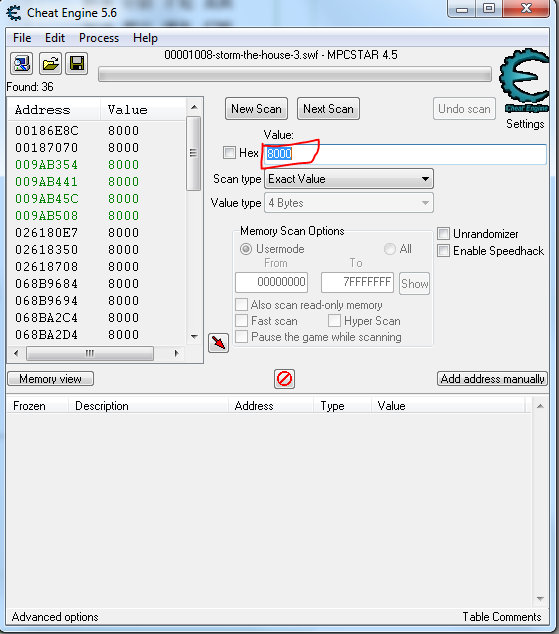The height and width of the screenshot is (634, 559).
Task: Click Add address manually
Action: click(492, 379)
